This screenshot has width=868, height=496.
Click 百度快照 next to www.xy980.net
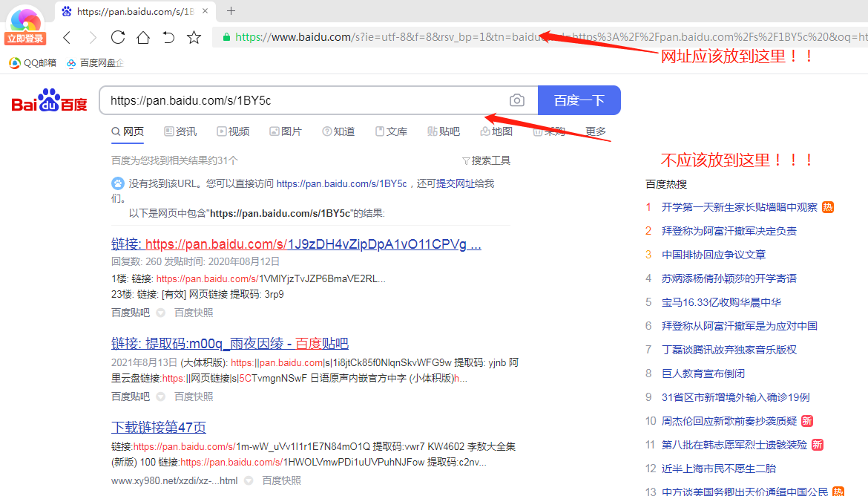coord(281,480)
